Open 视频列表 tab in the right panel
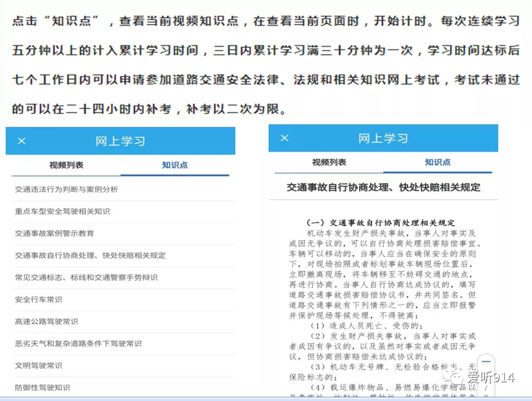The height and width of the screenshot is (401, 532). (329, 162)
